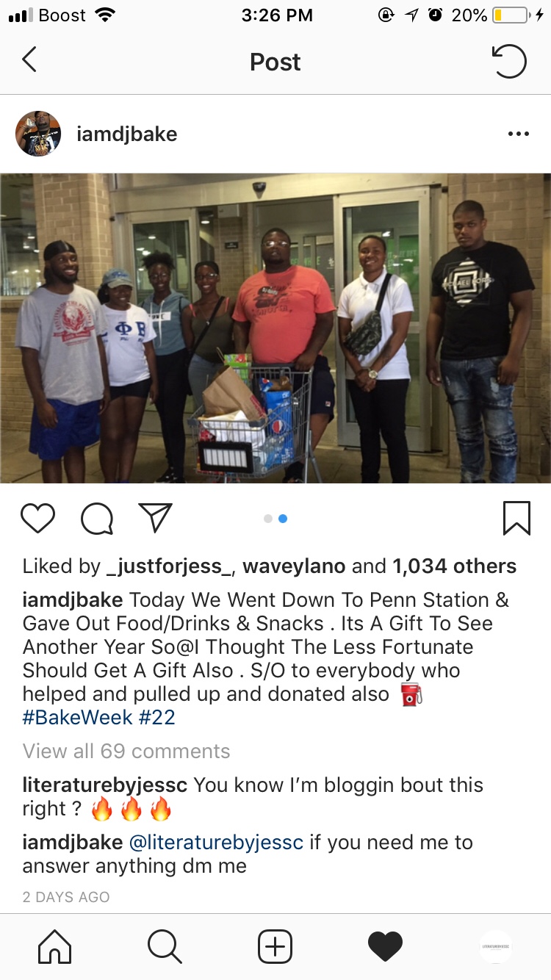
Task: Tap the refresh icon beside the Post title
Action: (x=509, y=61)
